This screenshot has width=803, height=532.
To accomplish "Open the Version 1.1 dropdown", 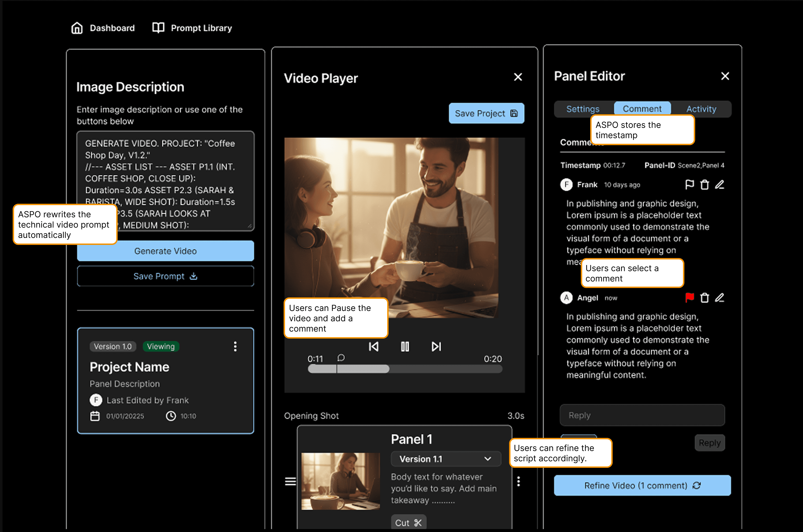I will click(446, 459).
